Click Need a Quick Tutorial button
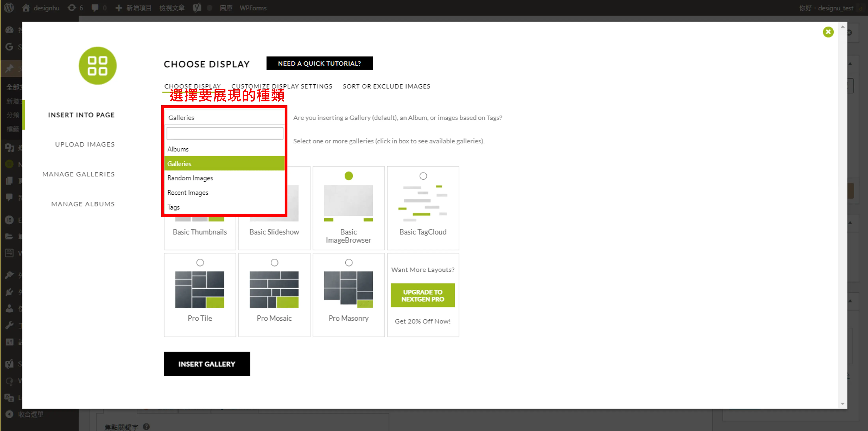The width and height of the screenshot is (868, 431). [319, 63]
